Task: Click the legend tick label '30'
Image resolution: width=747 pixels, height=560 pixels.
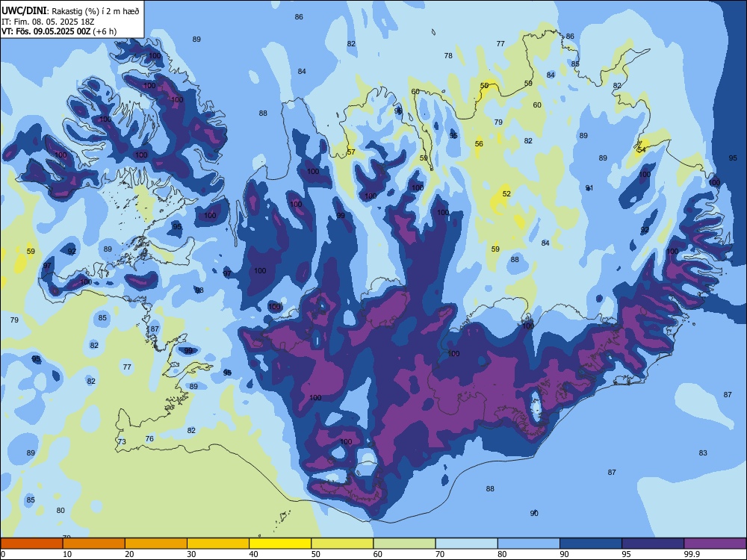Action: tap(191, 554)
